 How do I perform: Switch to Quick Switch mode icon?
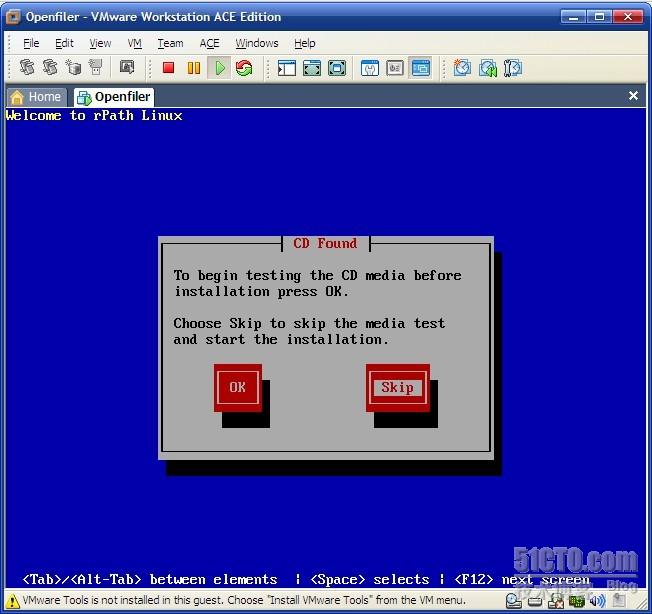[312, 68]
